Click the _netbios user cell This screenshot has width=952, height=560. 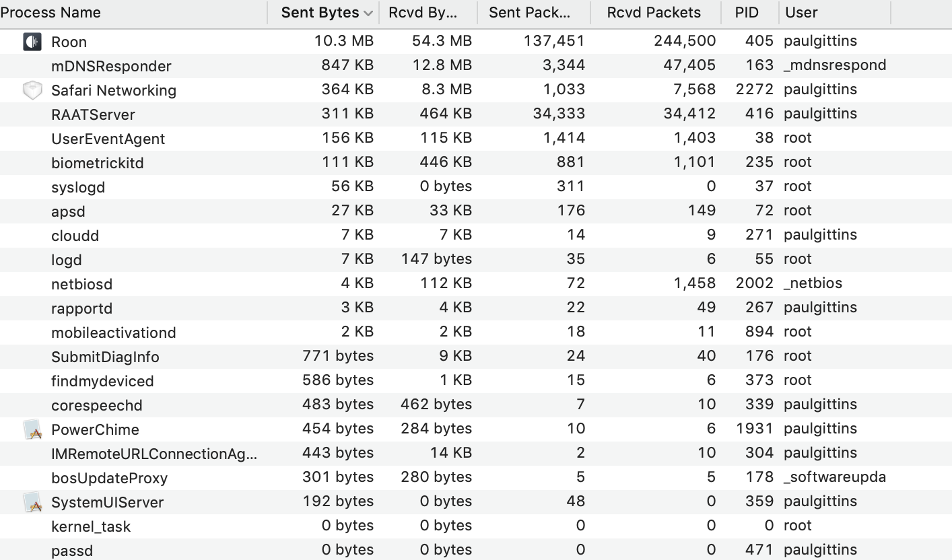pyautogui.click(x=813, y=283)
